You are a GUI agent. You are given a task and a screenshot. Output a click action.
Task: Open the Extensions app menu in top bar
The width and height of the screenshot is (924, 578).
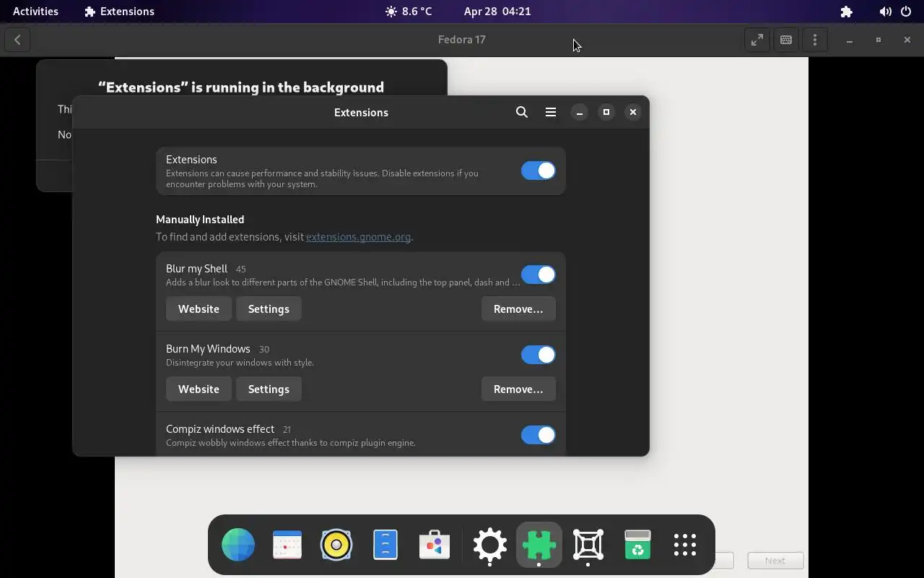(x=119, y=12)
